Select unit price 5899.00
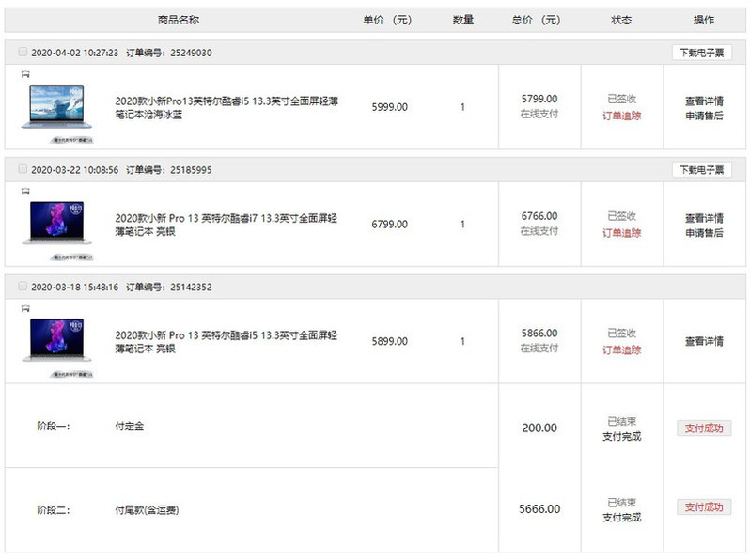 pos(390,341)
